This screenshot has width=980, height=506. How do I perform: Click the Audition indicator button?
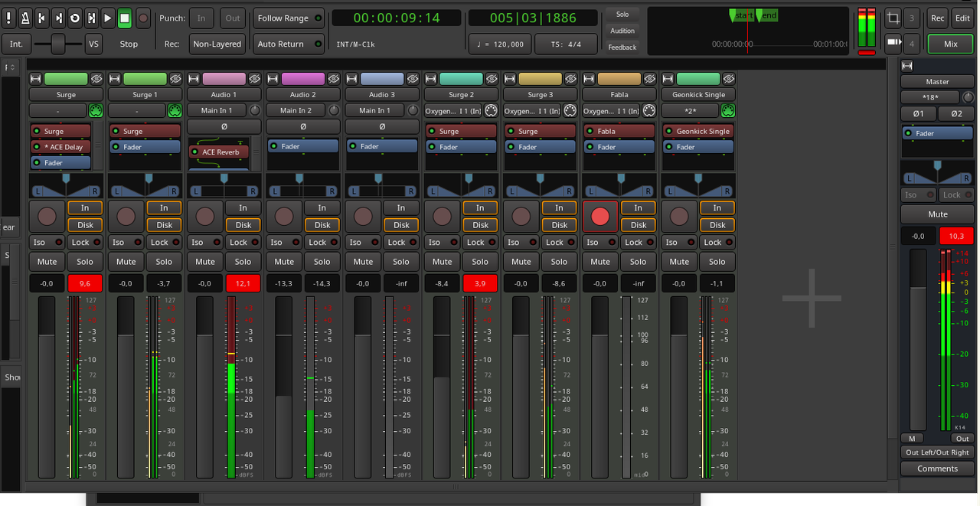point(622,31)
